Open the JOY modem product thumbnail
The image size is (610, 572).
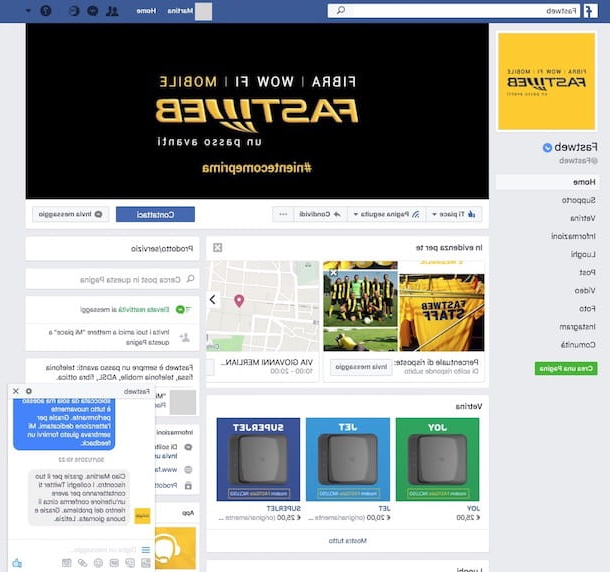pyautogui.click(x=437, y=459)
